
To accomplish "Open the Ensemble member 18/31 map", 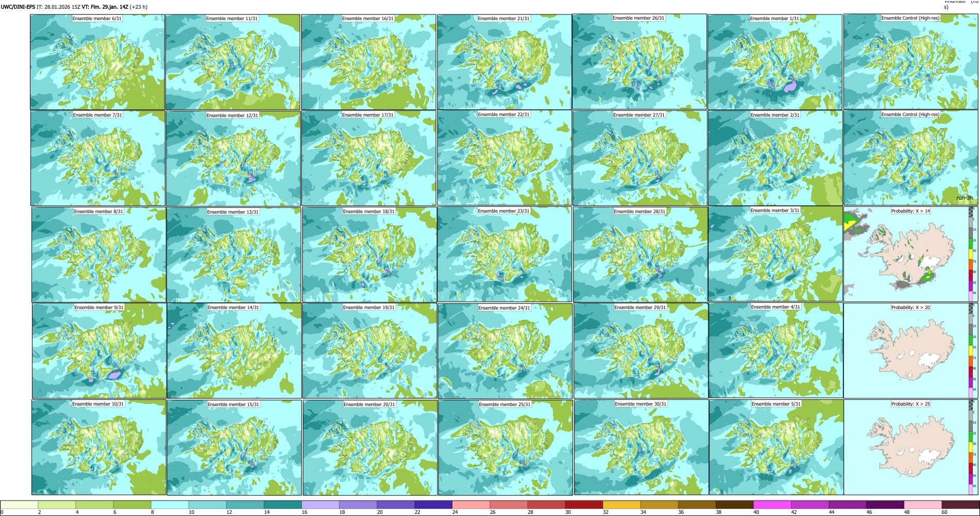I will pyautogui.click(x=369, y=255).
